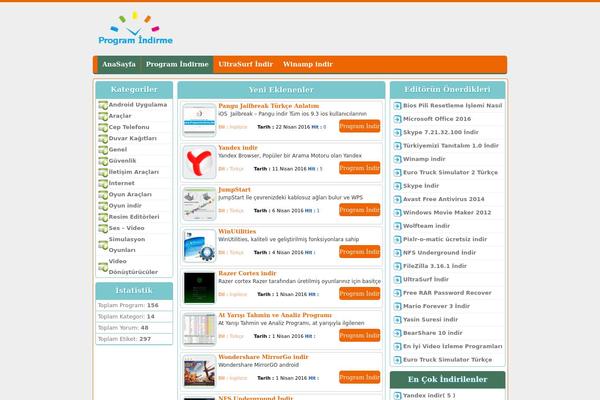Click the folder icon beside İletişim Araçları
600x400 pixels.
(103, 173)
